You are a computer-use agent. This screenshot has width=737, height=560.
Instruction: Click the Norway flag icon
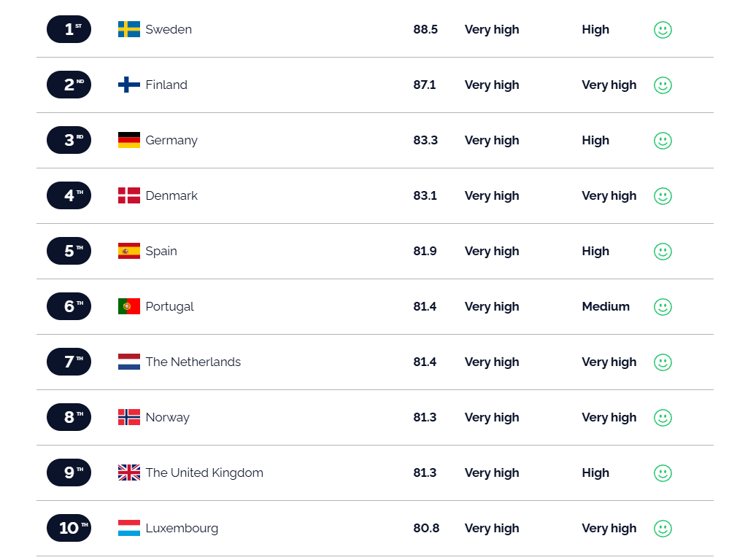pos(128,417)
